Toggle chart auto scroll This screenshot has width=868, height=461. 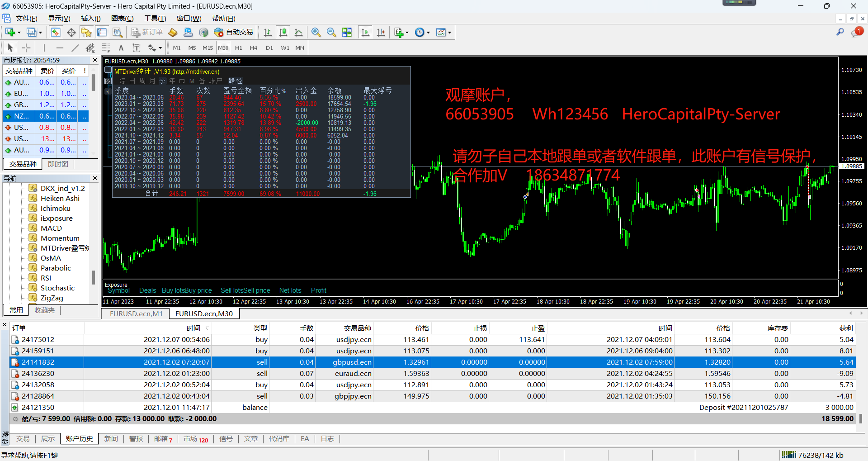click(366, 33)
